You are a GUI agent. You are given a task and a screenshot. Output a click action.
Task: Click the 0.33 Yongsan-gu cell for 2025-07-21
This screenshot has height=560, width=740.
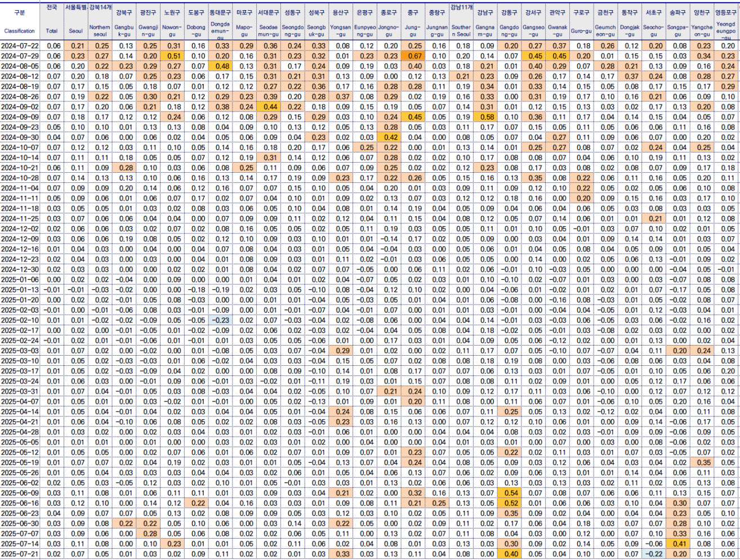point(340,554)
